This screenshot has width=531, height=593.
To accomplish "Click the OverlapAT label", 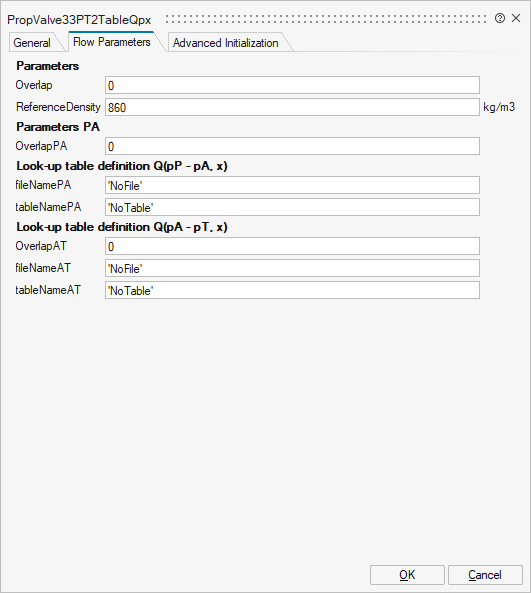I will [41, 246].
